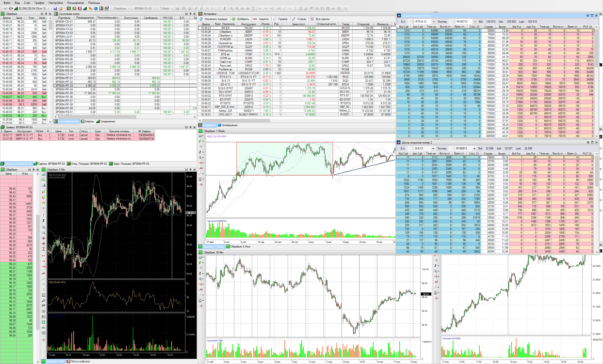Open the 1 Week timeframe dropdown
603x364 pixels.
[x=171, y=8]
